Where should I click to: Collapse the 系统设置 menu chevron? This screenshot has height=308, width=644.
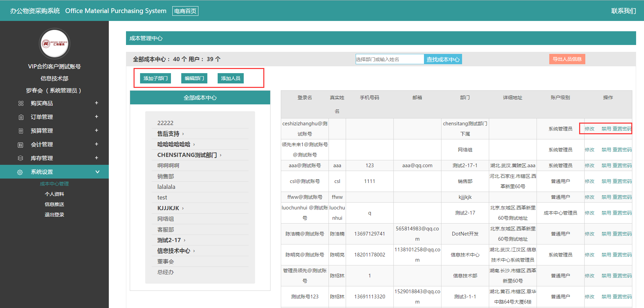(x=97, y=172)
